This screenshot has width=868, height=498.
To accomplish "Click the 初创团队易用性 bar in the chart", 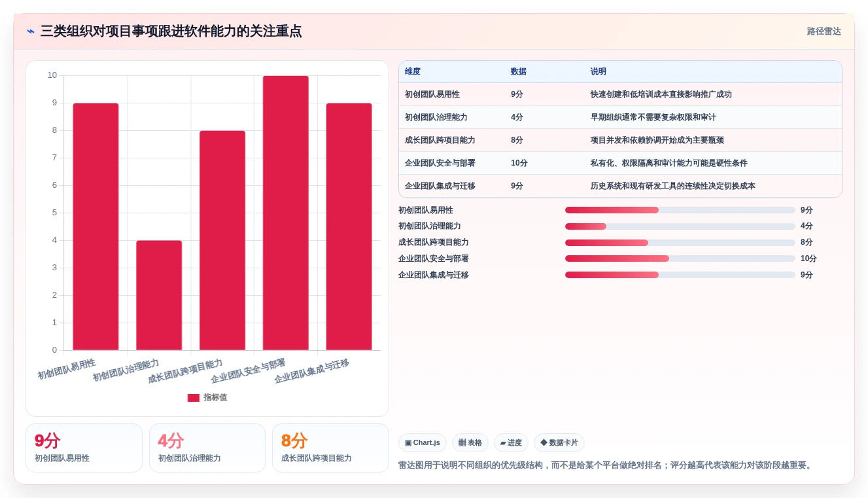I will [x=95, y=226].
